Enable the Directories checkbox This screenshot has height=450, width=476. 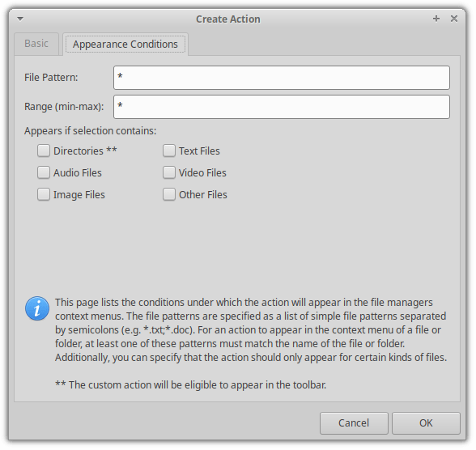coord(44,151)
